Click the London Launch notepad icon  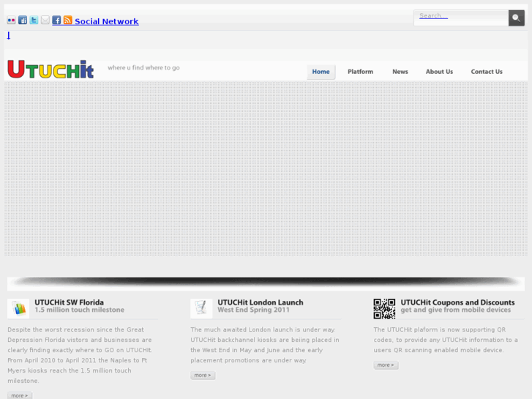click(x=201, y=308)
